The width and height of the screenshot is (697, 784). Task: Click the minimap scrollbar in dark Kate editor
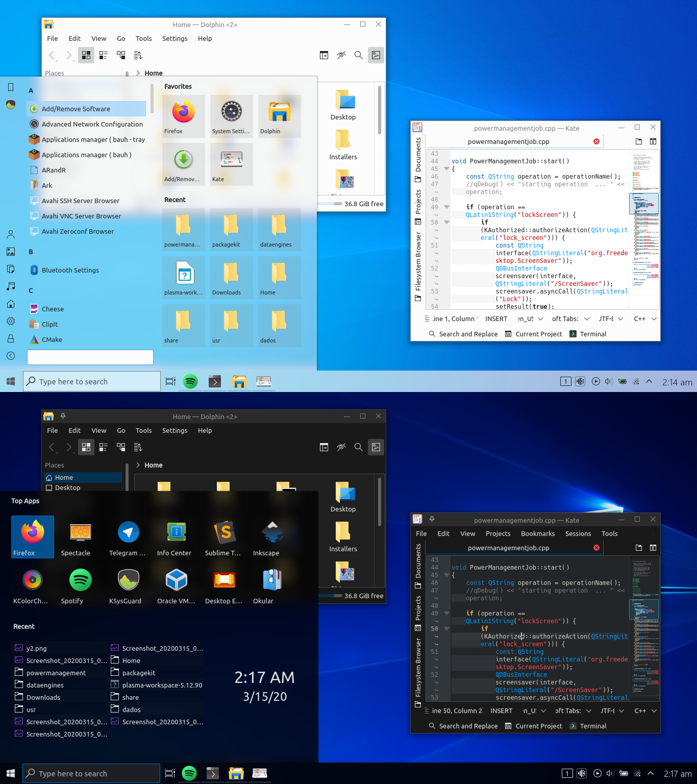coord(644,628)
